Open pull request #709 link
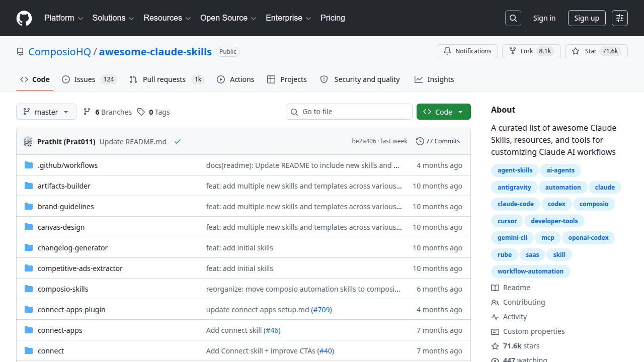This screenshot has height=362, width=644. 321,310
